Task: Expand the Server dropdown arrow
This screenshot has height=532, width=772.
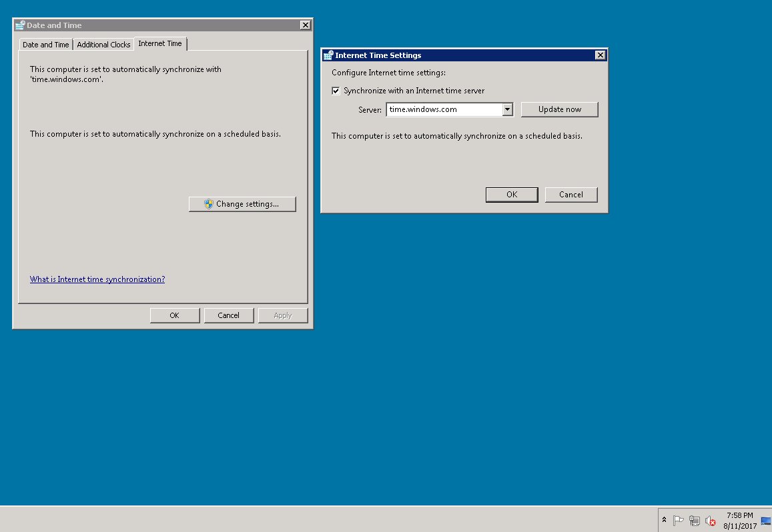Action: pyautogui.click(x=508, y=109)
